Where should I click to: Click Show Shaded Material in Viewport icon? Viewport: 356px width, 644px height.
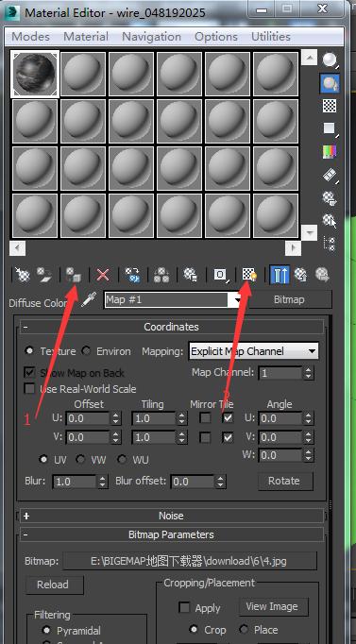249,274
